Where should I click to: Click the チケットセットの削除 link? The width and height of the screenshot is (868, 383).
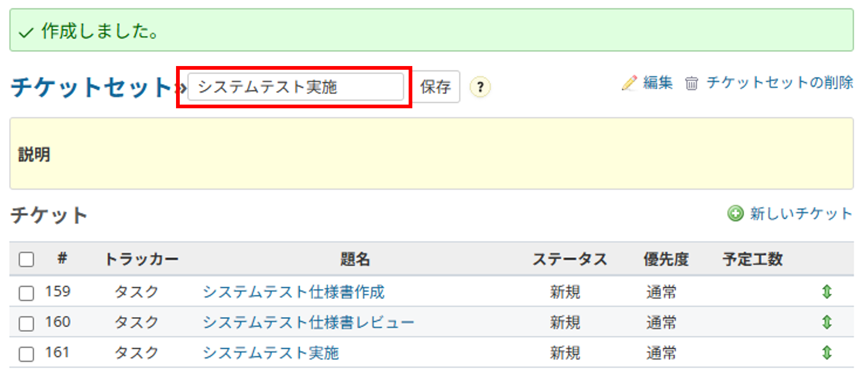tap(780, 83)
